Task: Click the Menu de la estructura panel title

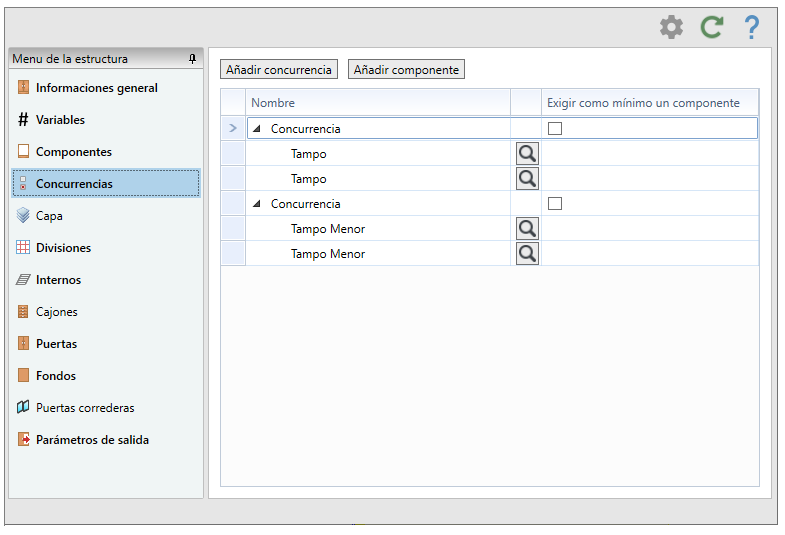Action: pos(70,59)
